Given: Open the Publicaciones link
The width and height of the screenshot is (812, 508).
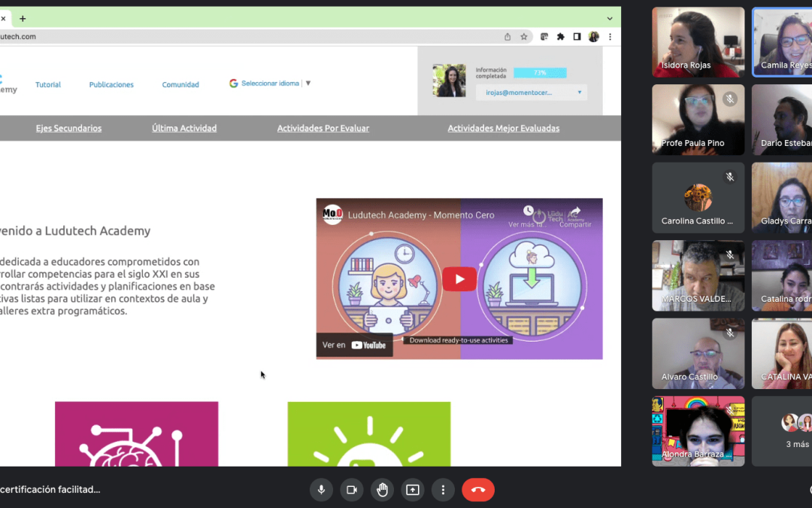Looking at the screenshot, I should coord(111,84).
